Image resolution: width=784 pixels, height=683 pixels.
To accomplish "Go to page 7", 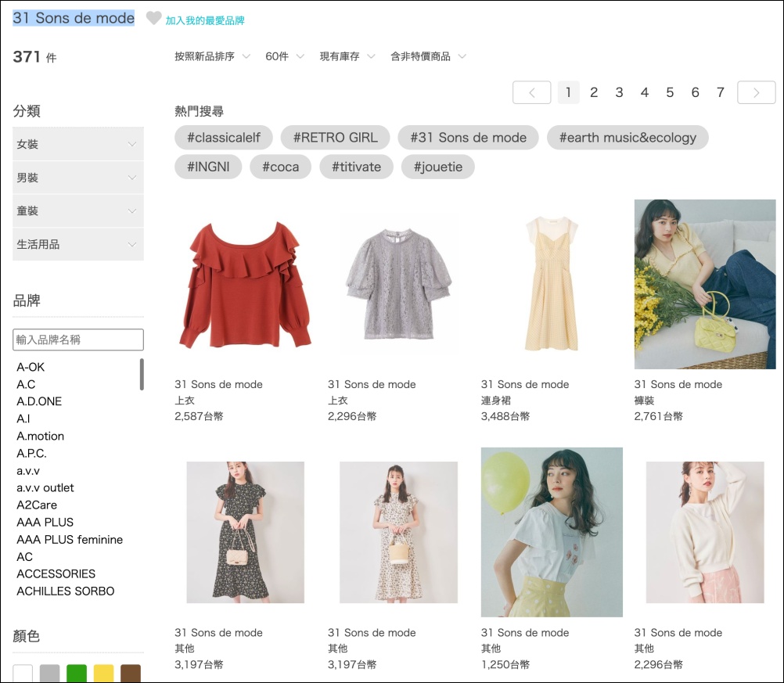I will coord(721,92).
